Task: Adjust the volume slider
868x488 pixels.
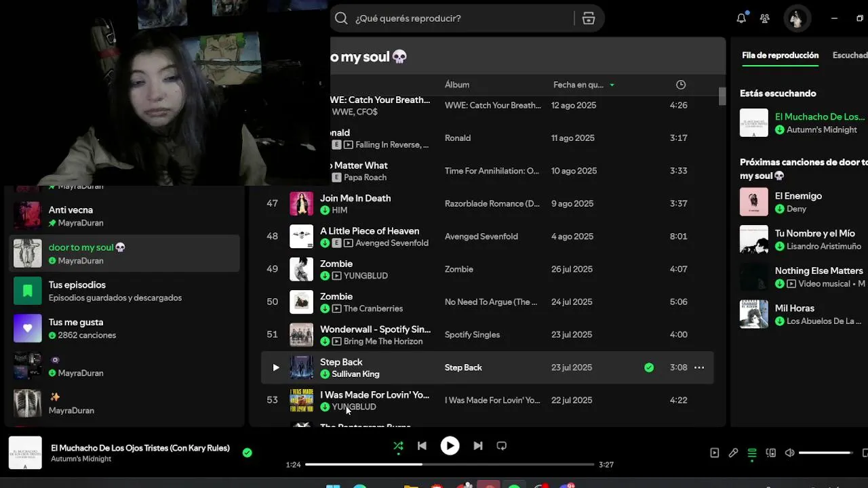Action: pos(826,453)
